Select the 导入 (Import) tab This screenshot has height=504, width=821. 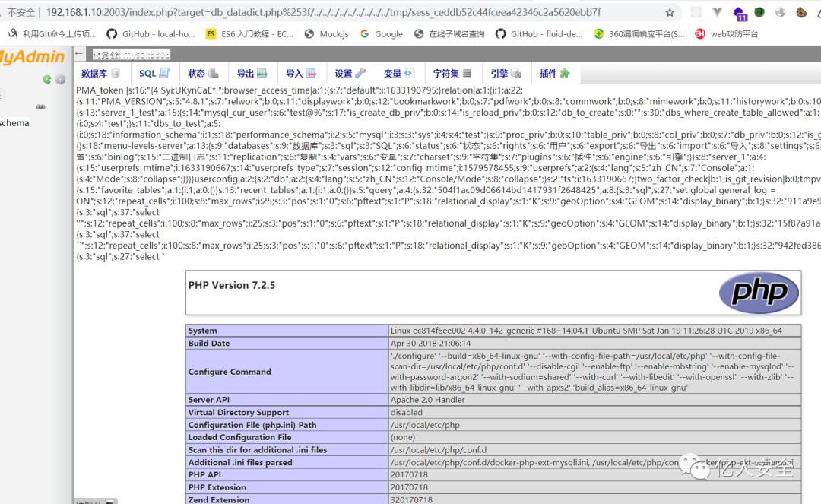(x=300, y=74)
